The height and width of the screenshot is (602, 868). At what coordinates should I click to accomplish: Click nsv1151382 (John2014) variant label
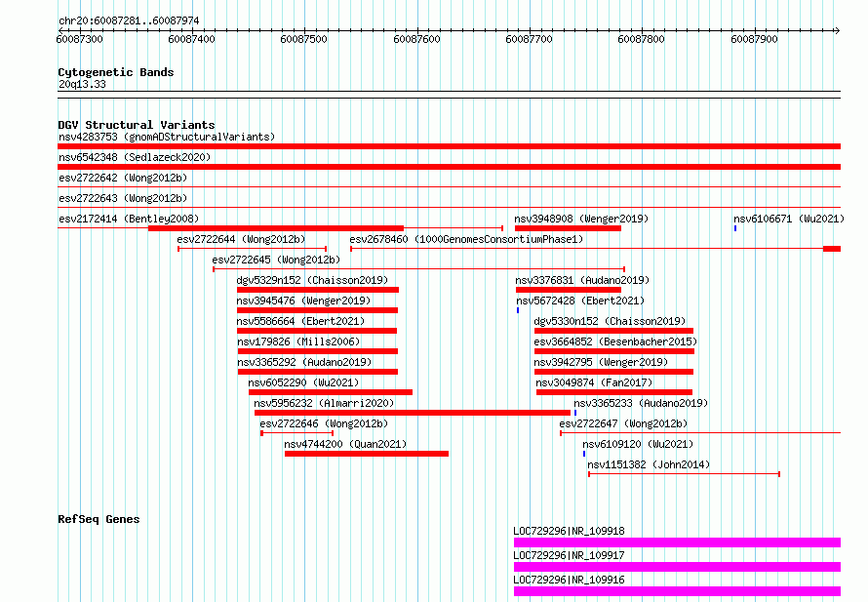click(x=649, y=464)
